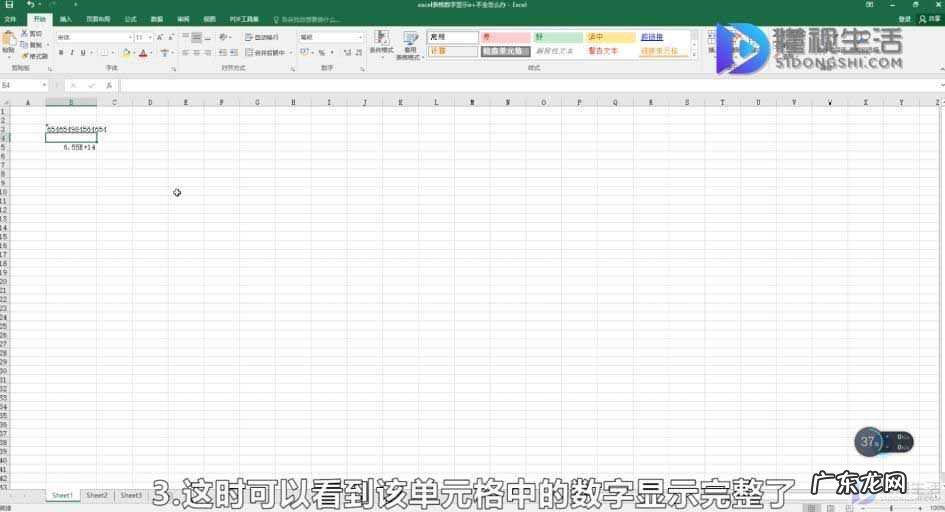The width and height of the screenshot is (945, 512).
Task: Select Bottom Align icon
Action: [208, 37]
